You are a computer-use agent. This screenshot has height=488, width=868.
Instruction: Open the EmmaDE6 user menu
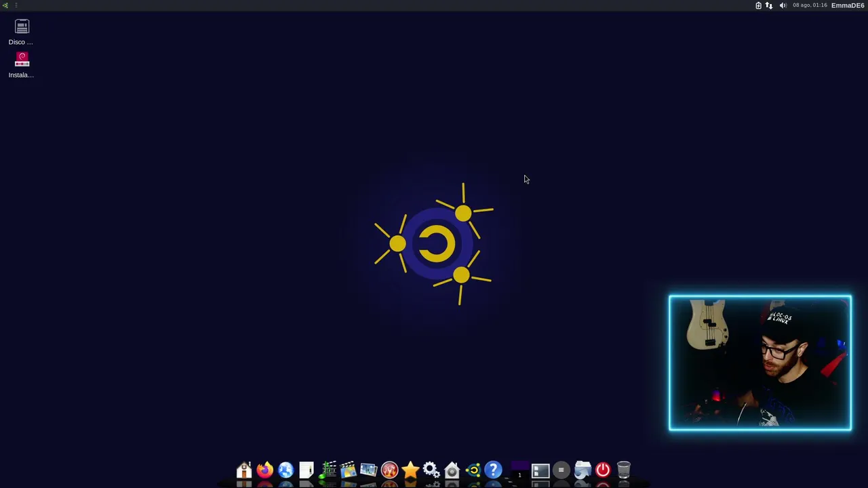tap(848, 5)
